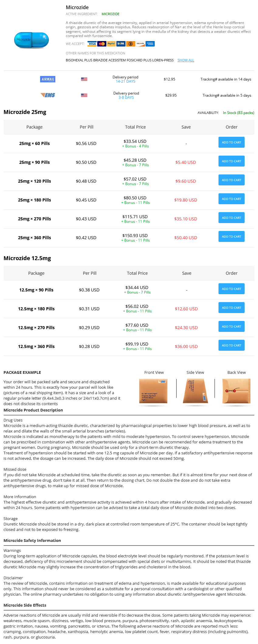Screen dimensions: 258x644
Task: Open the Microzide capsule product image
Action: point(31,40)
